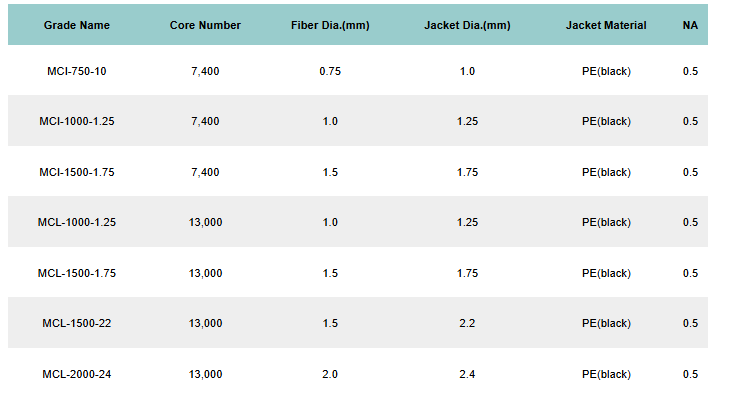Click the 2.2 jacket diameter value
The height and width of the screenshot is (402, 739).
(467, 323)
